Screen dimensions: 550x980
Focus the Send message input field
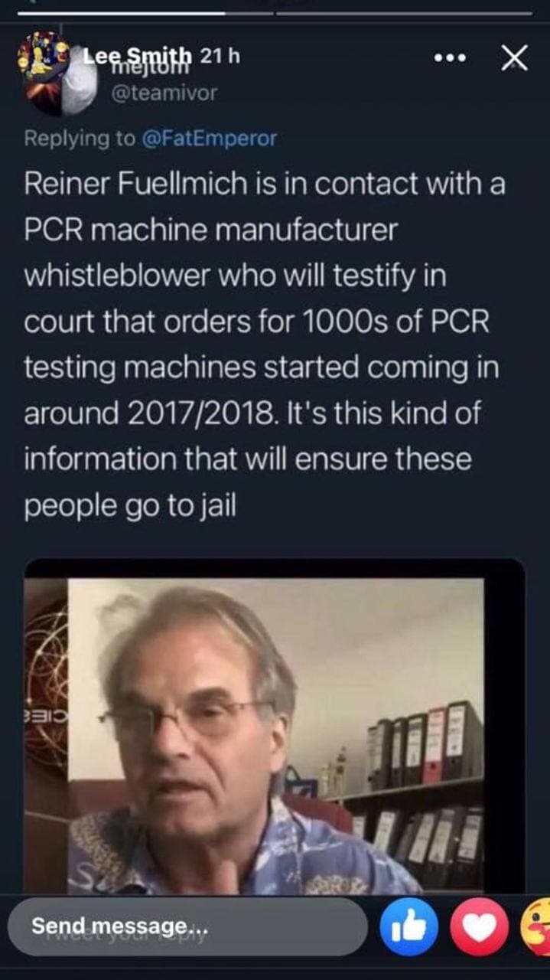[188, 926]
